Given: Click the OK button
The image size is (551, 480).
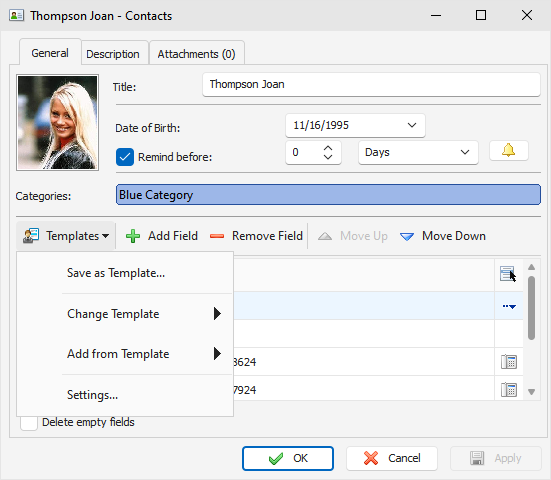Looking at the screenshot, I should [x=288, y=458].
